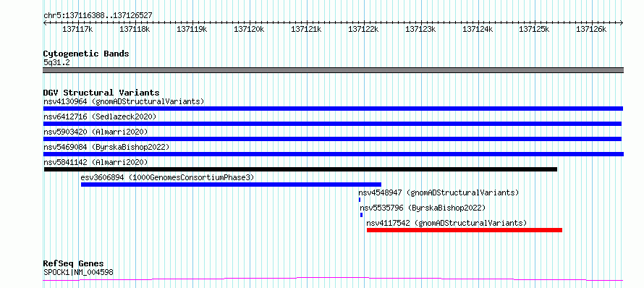Viewport: 644px width, 288px height.
Task: Click the nsv5841142 (Almarri2020) label
Action: pos(96,162)
